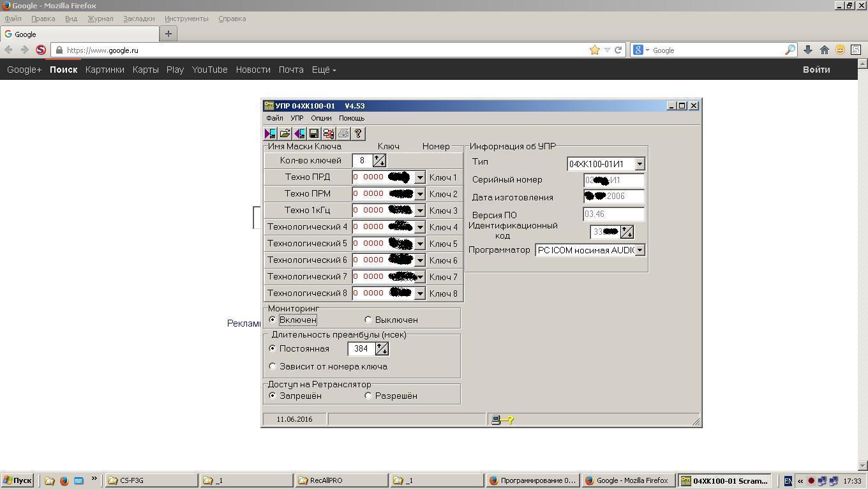
Task: Click the Firefox home button
Action: (x=825, y=50)
